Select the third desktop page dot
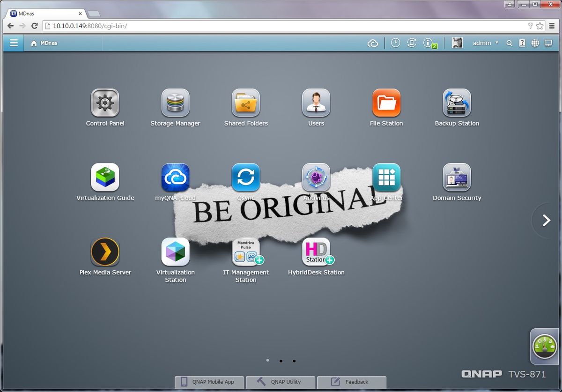562x392 pixels. tap(294, 361)
